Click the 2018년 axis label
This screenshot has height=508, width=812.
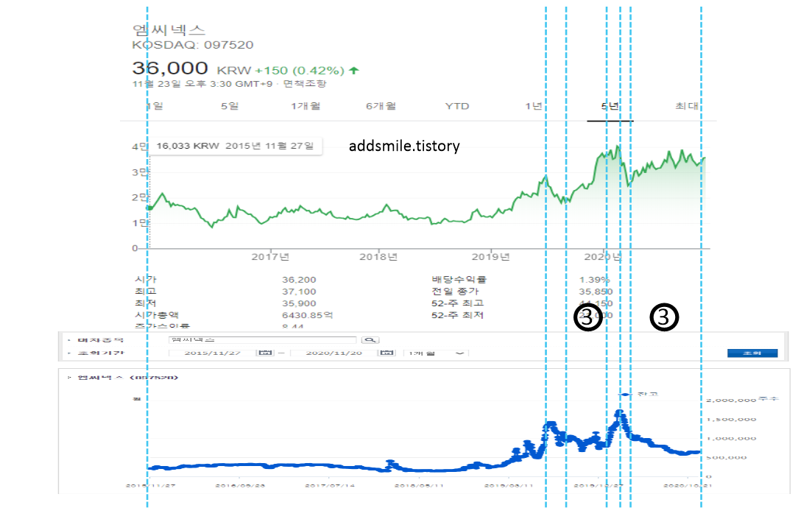coord(378,257)
